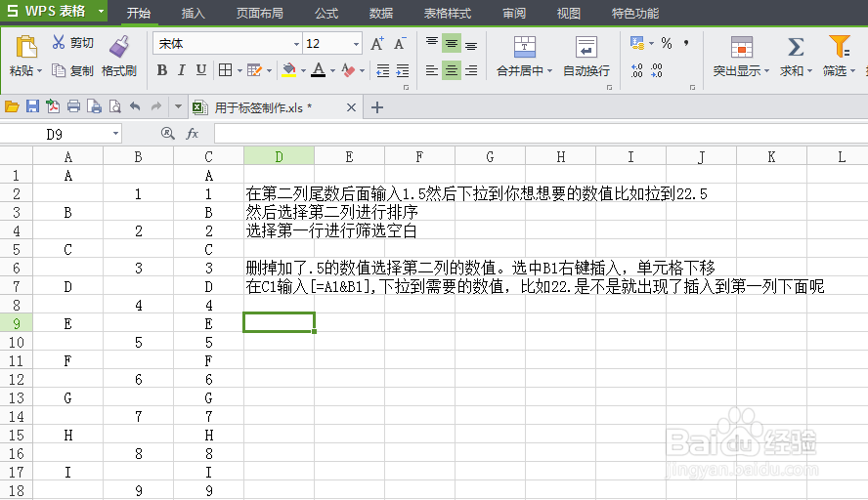Open print preview magnifier page icon
The width and height of the screenshot is (868, 500).
114,106
